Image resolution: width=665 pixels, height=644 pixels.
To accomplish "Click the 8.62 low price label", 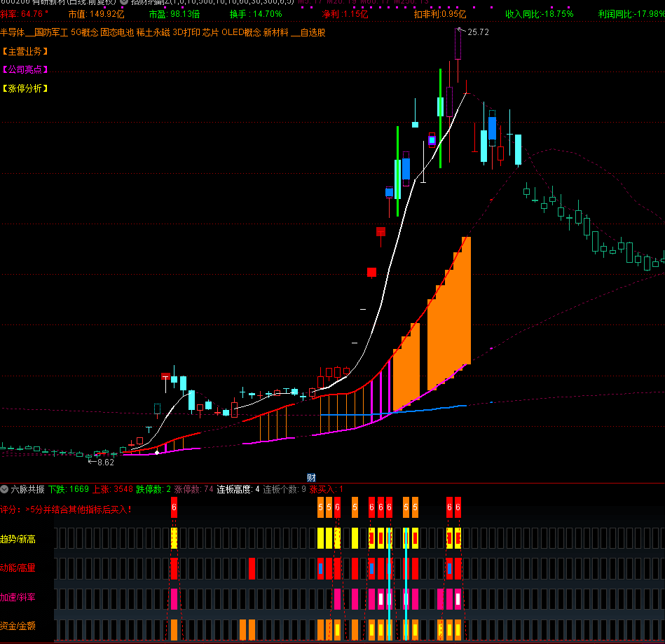I will point(105,462).
